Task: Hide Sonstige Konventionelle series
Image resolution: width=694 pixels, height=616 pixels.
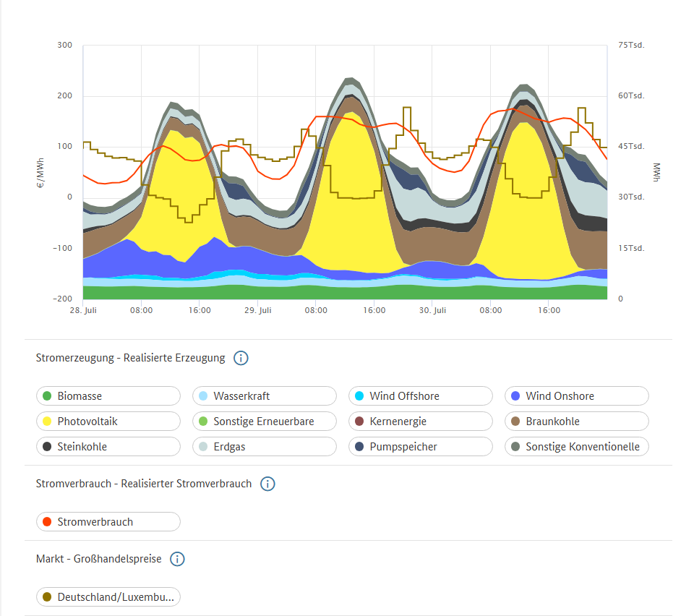Action: (x=576, y=447)
